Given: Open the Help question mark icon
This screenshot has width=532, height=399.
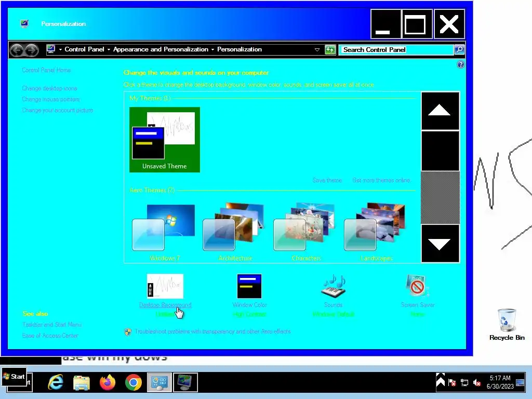Looking at the screenshot, I should [460, 64].
